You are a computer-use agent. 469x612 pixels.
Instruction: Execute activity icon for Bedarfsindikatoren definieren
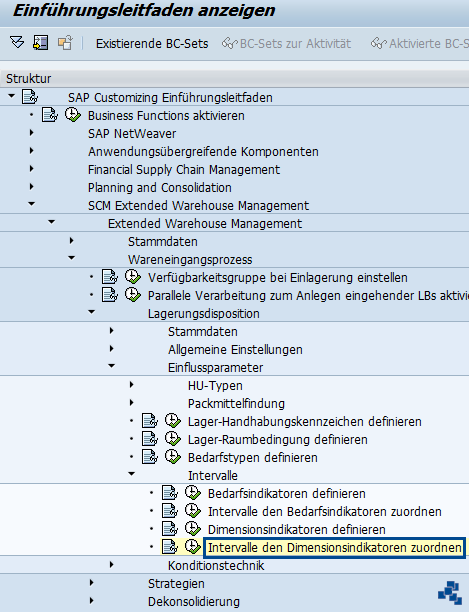coord(193,493)
